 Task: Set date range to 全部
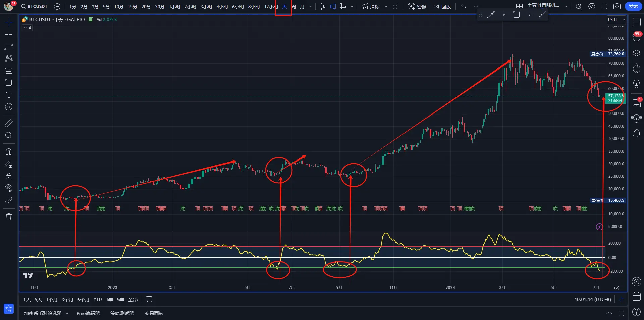point(133,300)
